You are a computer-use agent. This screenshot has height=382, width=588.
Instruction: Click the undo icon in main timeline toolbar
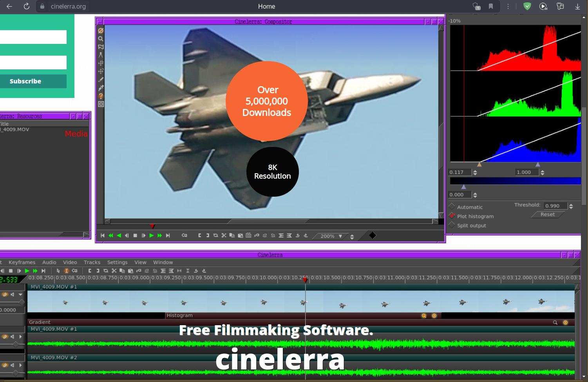click(196, 271)
